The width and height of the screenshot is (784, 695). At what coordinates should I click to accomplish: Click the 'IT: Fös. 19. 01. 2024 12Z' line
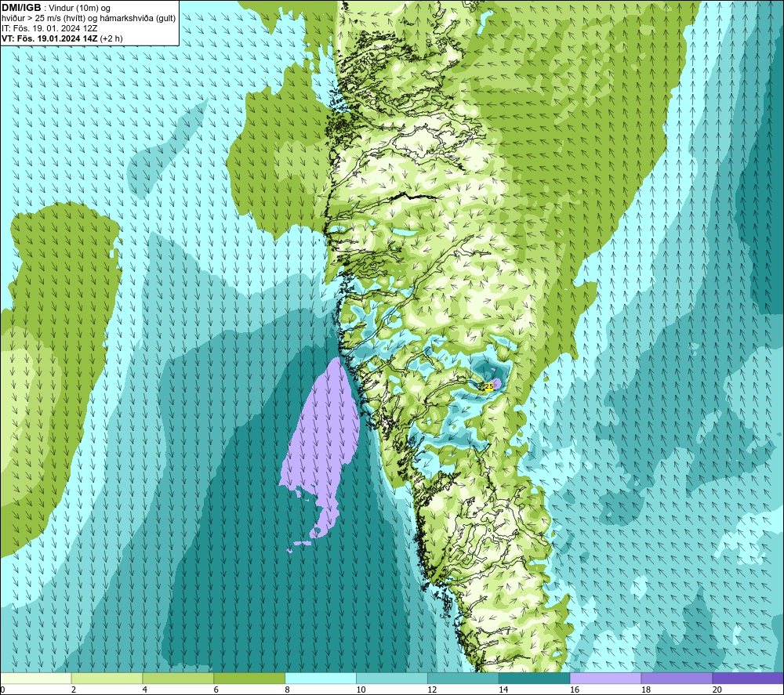49,28
